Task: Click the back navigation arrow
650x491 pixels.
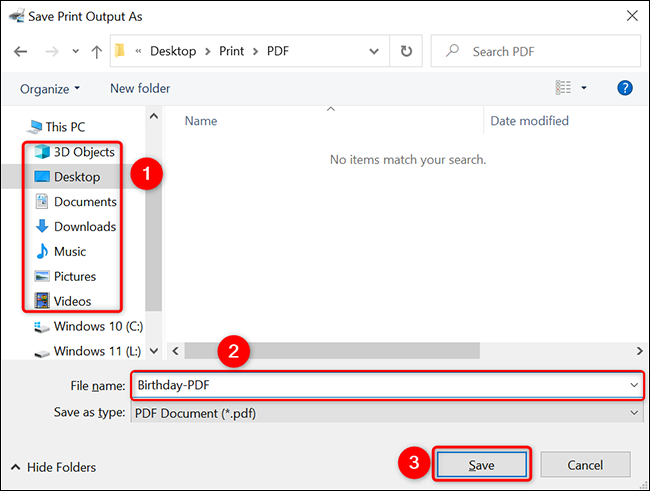Action: (22, 51)
